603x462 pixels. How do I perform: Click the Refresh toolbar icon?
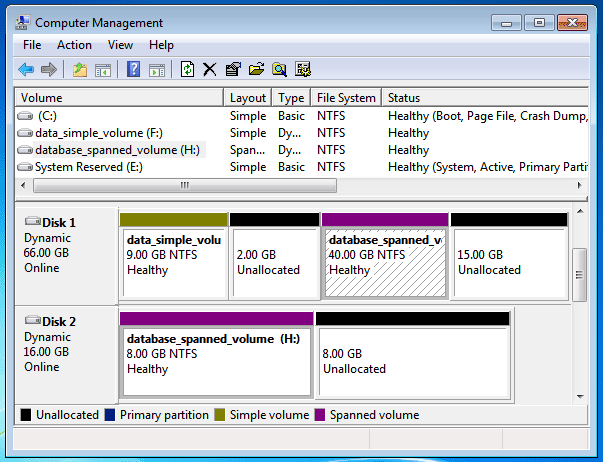click(187, 70)
